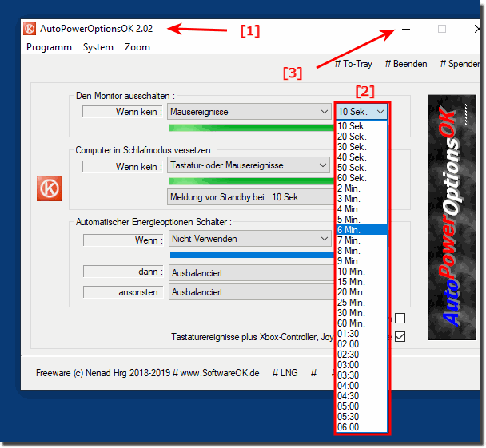
Task: Open the Mausereignisse dropdown
Action: (249, 112)
